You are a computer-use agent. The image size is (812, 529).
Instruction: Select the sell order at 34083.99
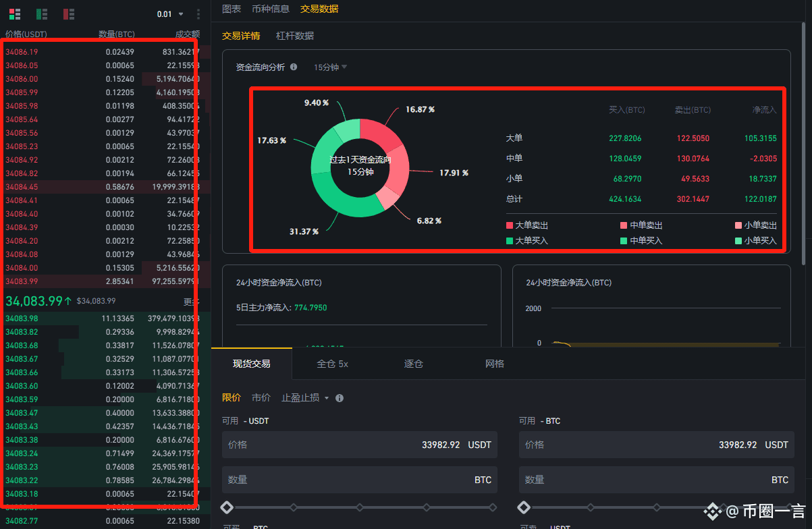pyautogui.click(x=105, y=281)
